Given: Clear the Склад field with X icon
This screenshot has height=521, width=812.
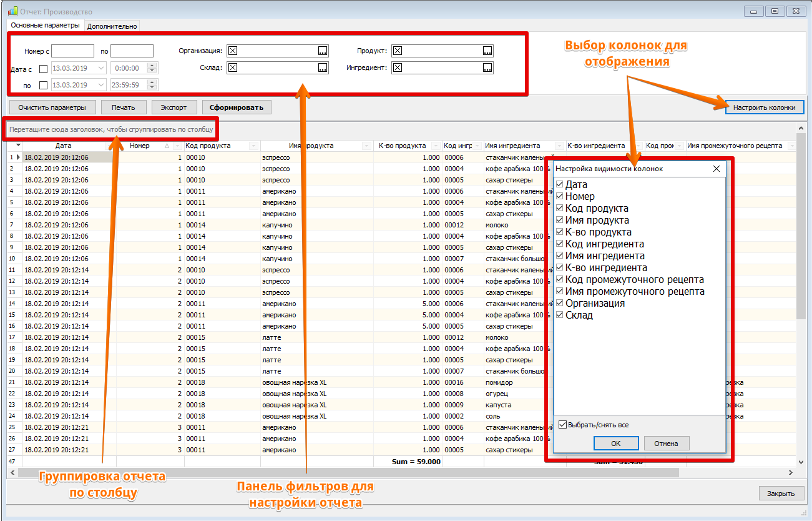Looking at the screenshot, I should click(x=233, y=67).
